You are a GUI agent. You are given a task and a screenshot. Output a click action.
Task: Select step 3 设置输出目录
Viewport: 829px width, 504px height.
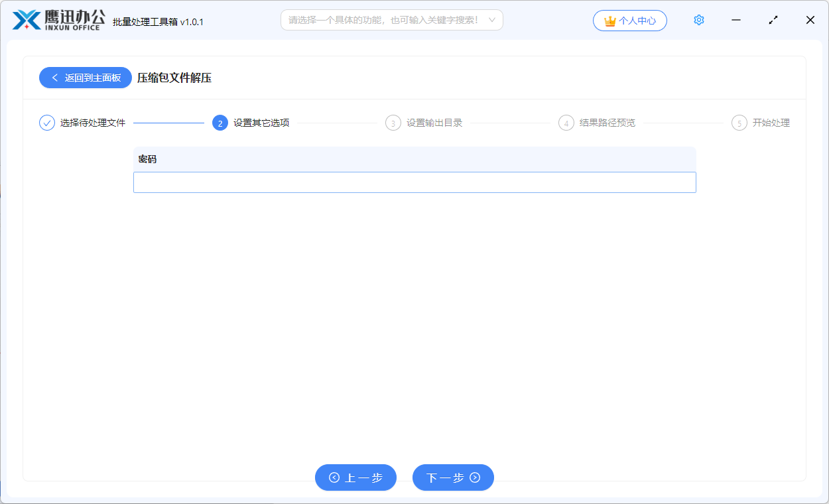pos(424,123)
